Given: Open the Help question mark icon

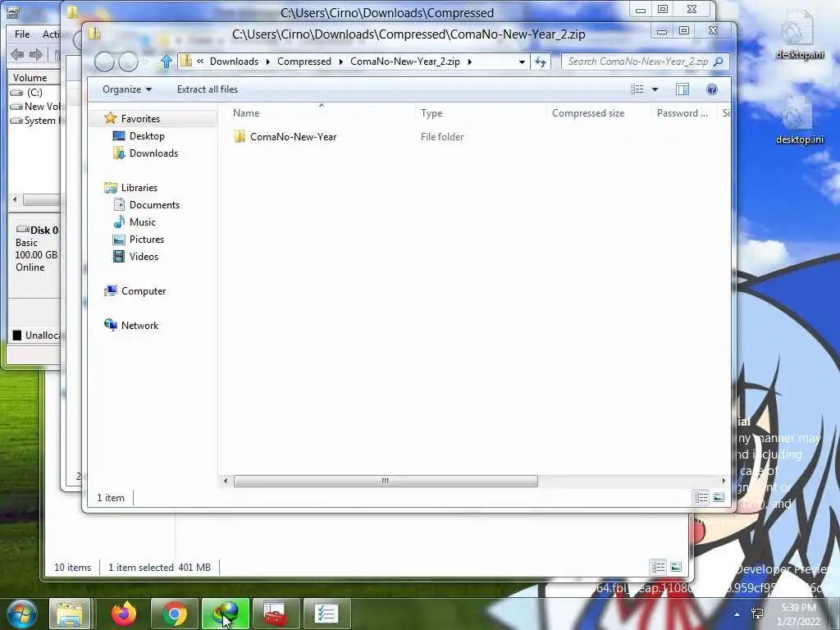Looking at the screenshot, I should [x=712, y=89].
